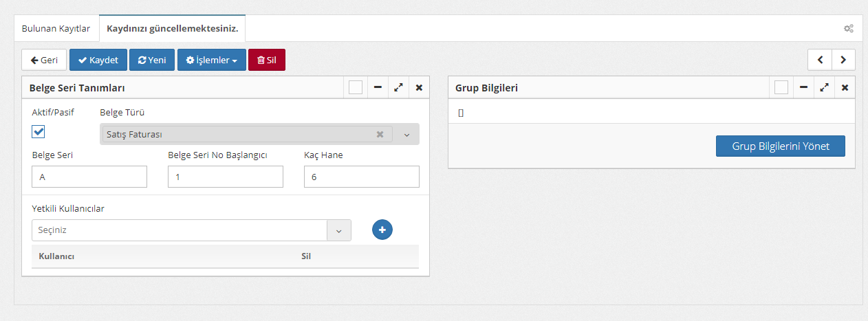Add user with the blue plus icon
Viewport: 868px width, 321px height.
tap(382, 230)
